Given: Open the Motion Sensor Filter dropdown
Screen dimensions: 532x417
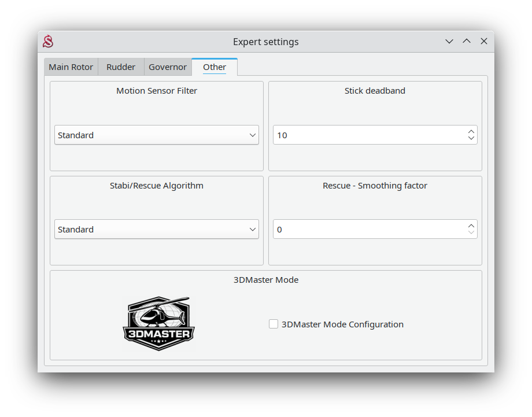Looking at the screenshot, I should tap(157, 135).
